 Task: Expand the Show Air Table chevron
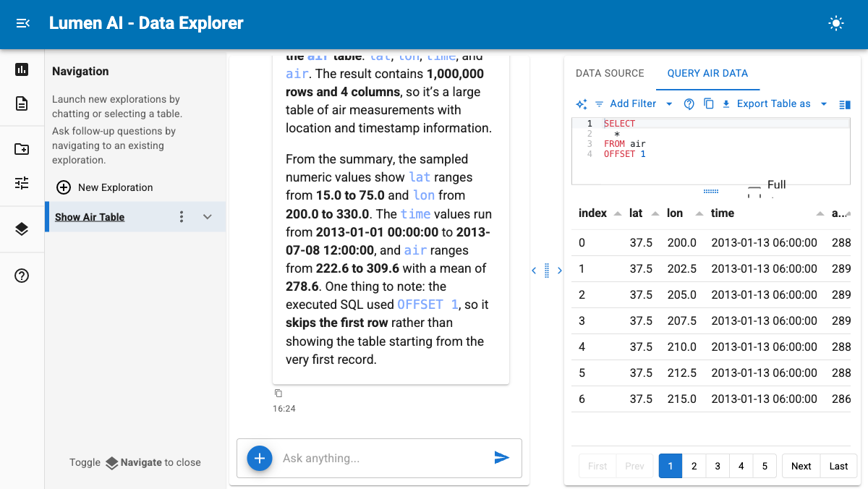(208, 217)
